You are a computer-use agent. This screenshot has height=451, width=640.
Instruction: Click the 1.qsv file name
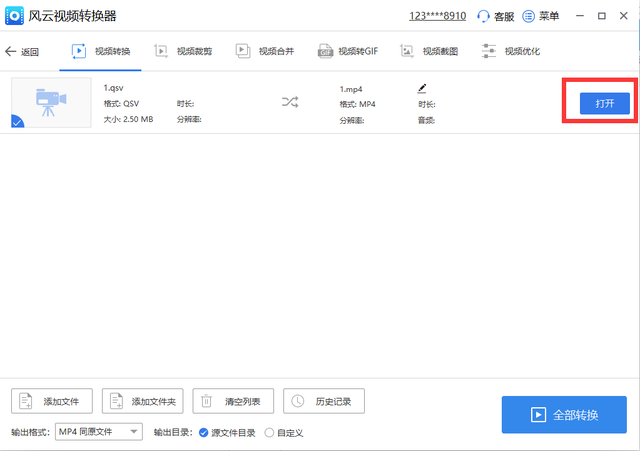click(113, 88)
